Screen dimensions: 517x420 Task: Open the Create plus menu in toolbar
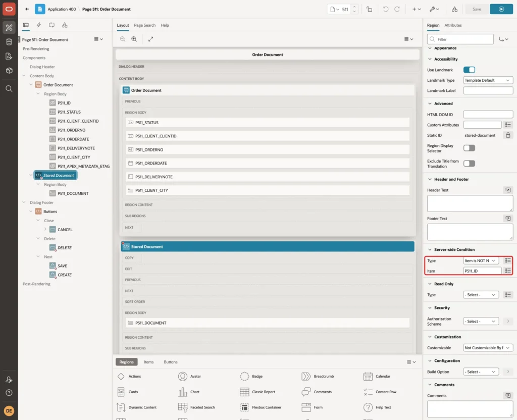coord(417,9)
